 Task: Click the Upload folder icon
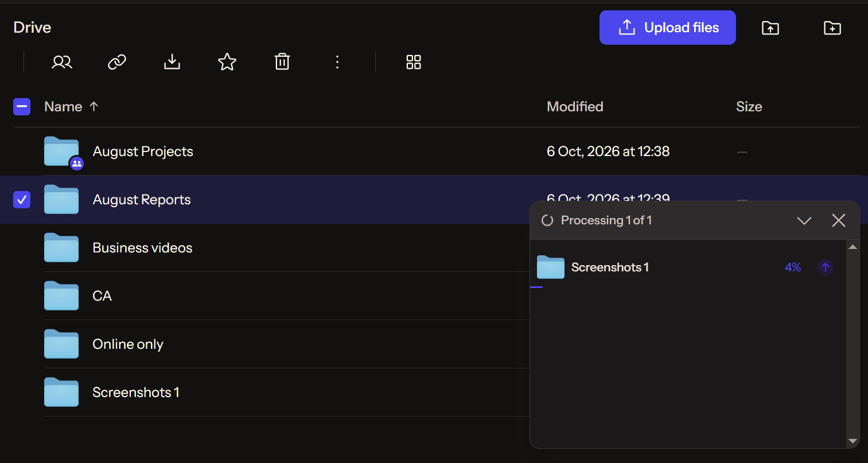770,28
